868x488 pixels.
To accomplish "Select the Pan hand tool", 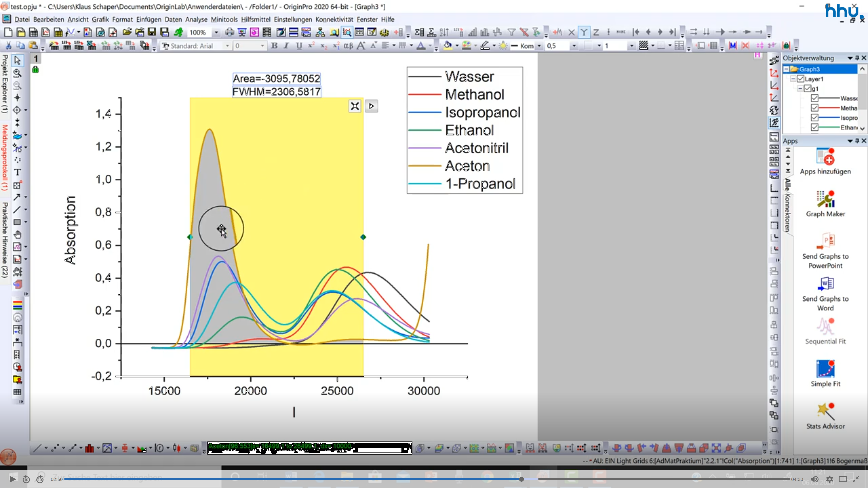I will 17,235.
